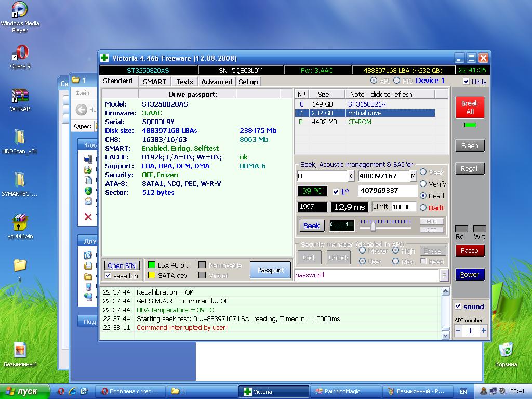
Task: Open the Advanced tab
Action: pyautogui.click(x=217, y=82)
